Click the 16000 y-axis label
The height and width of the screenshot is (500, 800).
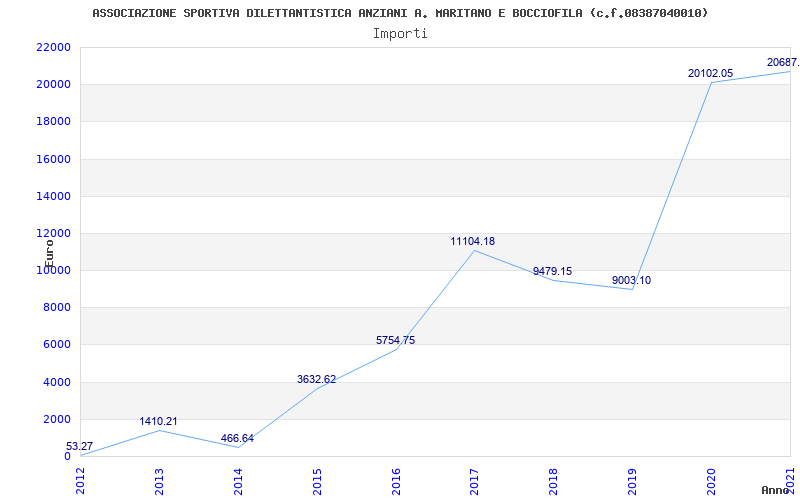click(x=53, y=159)
